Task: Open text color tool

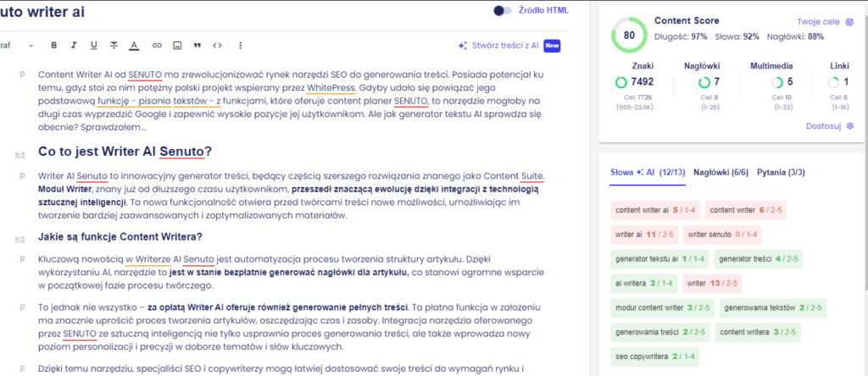Action: (133, 46)
